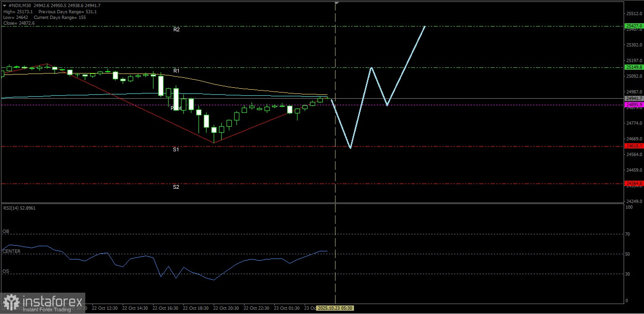644x314 pixels.
Task: Select the S1 support label
Action: [176, 149]
